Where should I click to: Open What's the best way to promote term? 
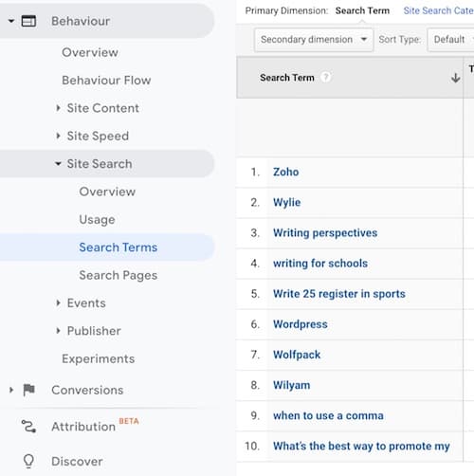pos(361,446)
